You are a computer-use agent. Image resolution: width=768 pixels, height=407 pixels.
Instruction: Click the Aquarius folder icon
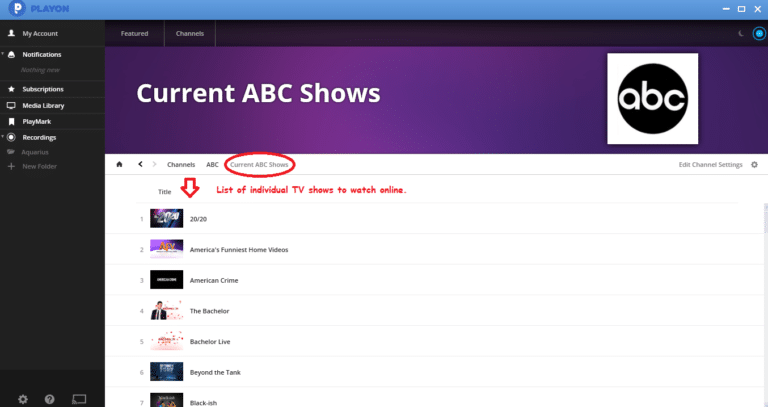pos(11,152)
